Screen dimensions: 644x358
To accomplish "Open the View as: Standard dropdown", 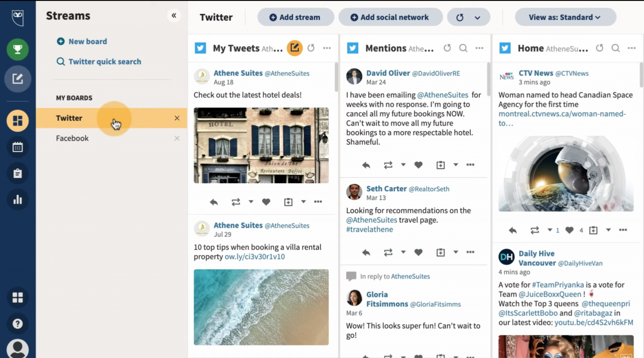I will coord(565,17).
